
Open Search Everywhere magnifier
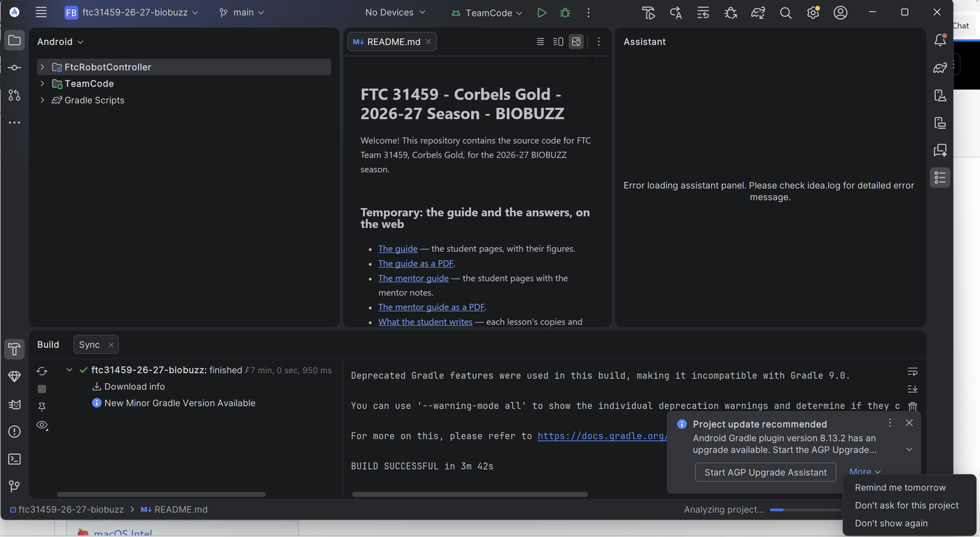(x=785, y=13)
